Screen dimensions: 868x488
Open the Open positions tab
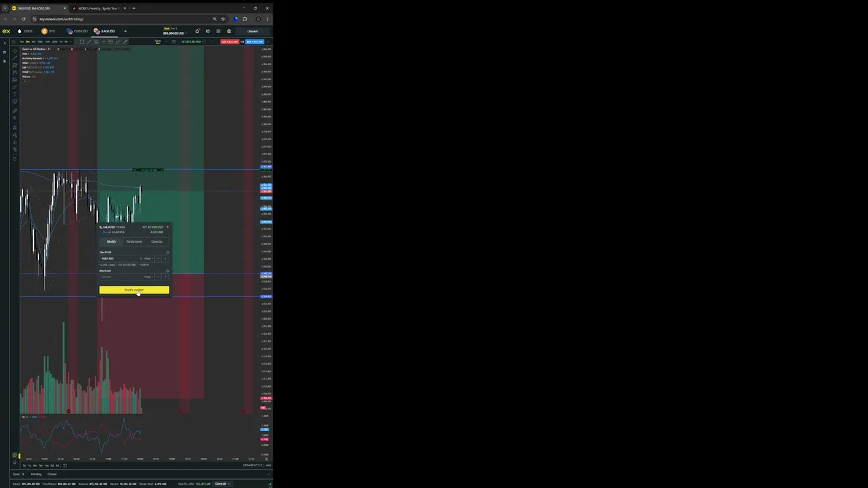point(18,474)
